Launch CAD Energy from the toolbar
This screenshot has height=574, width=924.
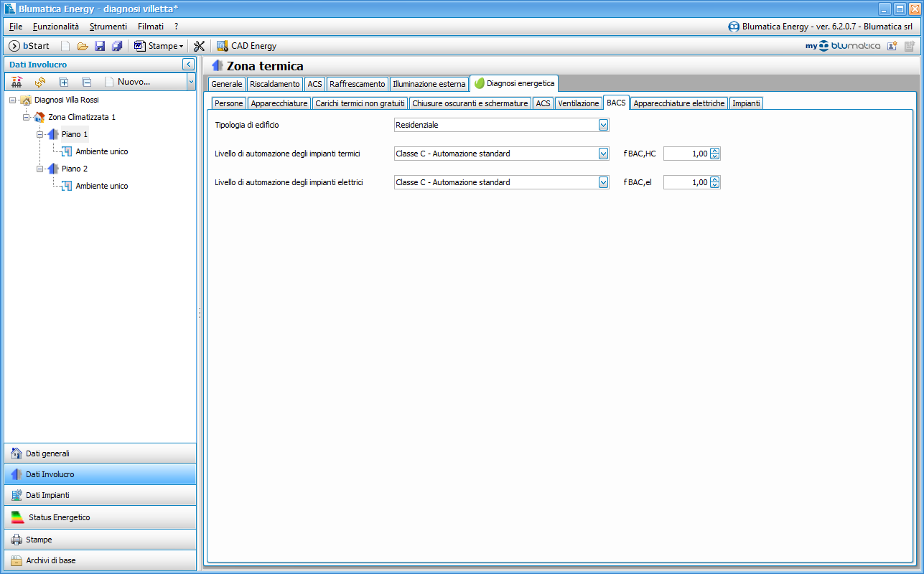coord(246,46)
